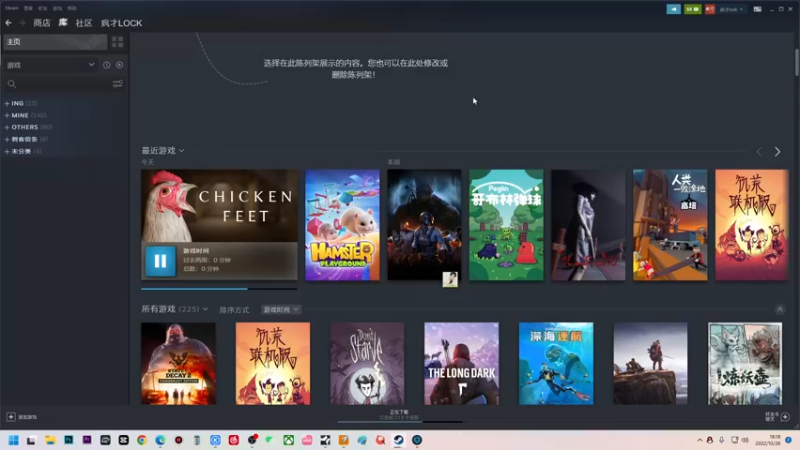Open the account name dropdown

click(x=731, y=9)
